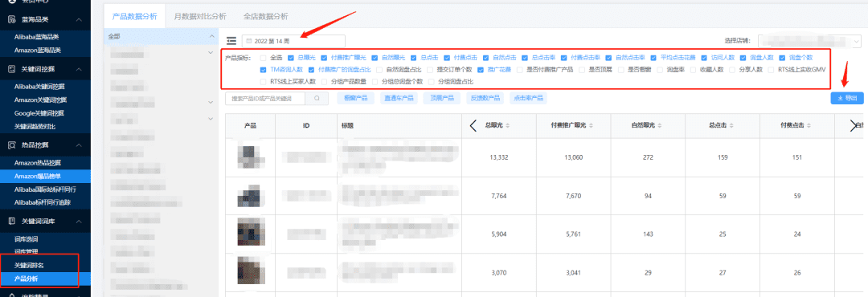Collapse the 关键词挖掘 sidebar section chevron
This screenshot has height=297, width=868.
click(79, 69)
